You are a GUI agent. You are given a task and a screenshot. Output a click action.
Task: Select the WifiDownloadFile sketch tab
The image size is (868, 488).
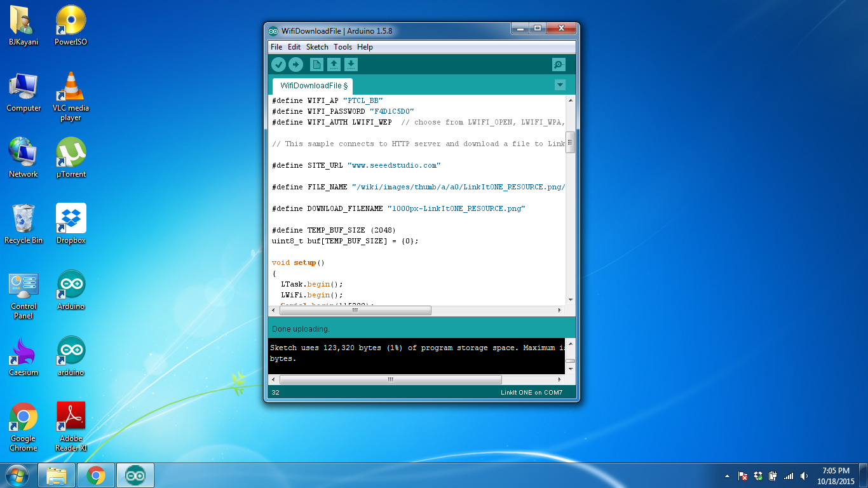coord(313,86)
